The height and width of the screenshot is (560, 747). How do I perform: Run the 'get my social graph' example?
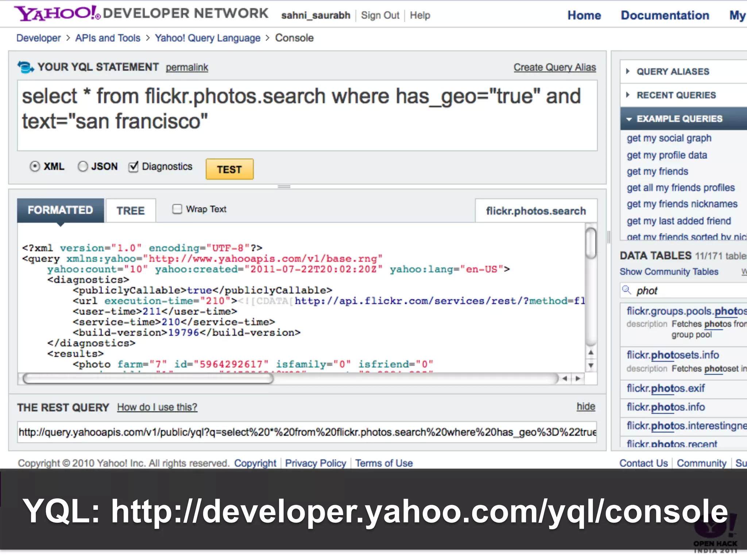point(669,138)
